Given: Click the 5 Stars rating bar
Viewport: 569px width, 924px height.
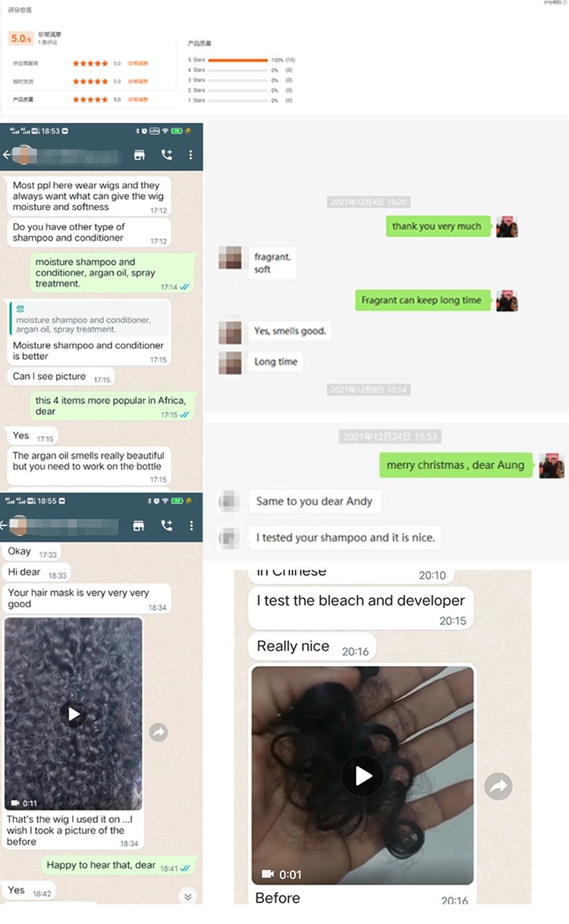Looking at the screenshot, I should pyautogui.click(x=237, y=60).
